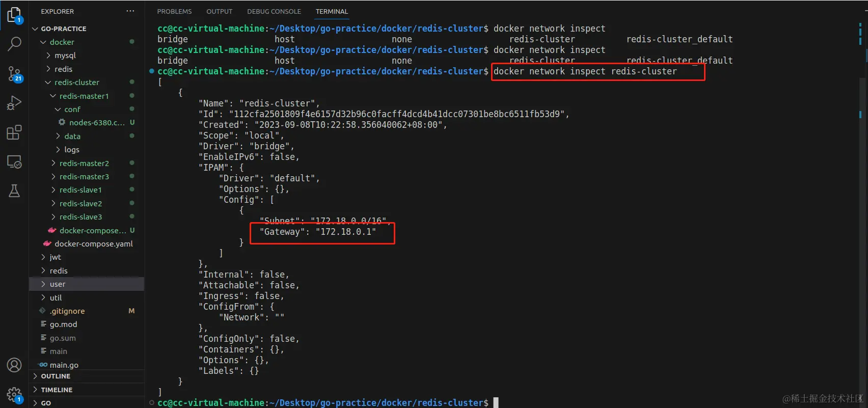Switch to the OUTPUT tab

(219, 11)
